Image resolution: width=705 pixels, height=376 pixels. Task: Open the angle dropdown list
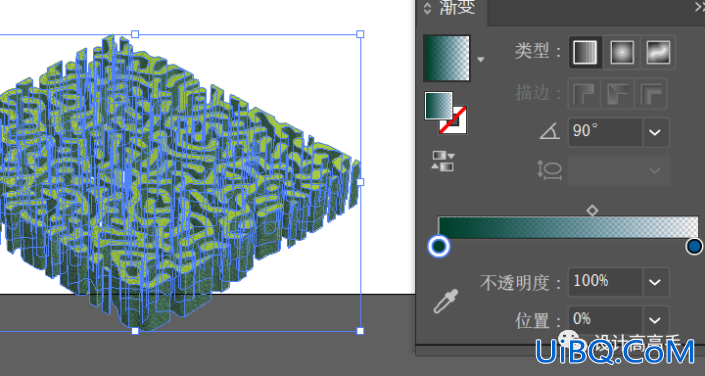[x=655, y=132]
